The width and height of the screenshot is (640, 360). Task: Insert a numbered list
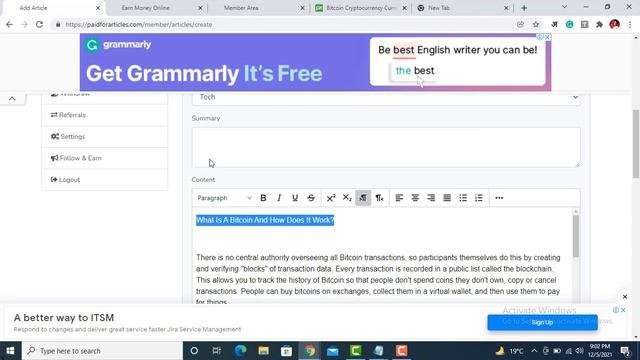click(479, 198)
